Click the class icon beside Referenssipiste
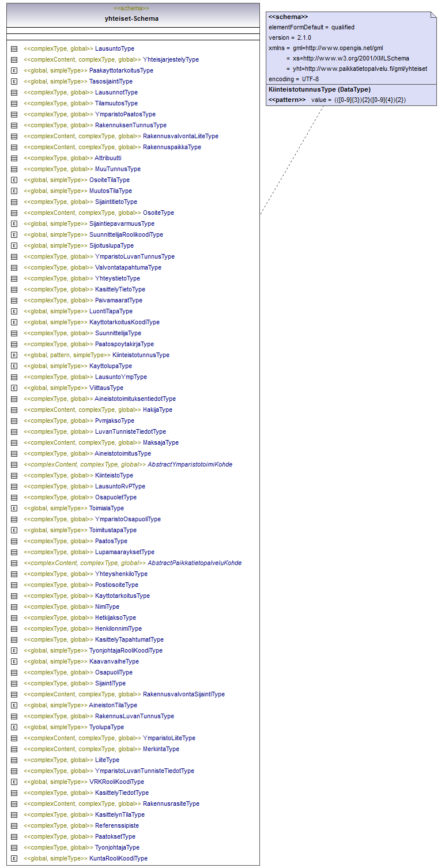445x868 pixels. [x=14, y=826]
